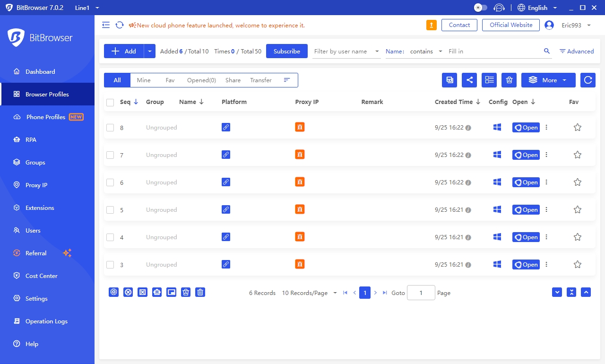Expand the Line1 server dropdown
Image resolution: width=605 pixels, height=364 pixels.
click(87, 8)
